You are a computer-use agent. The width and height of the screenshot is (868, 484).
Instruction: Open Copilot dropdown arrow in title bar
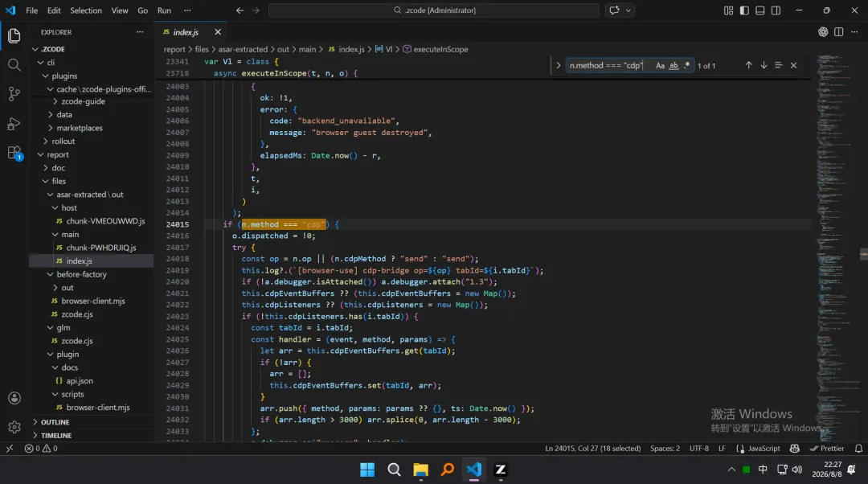tap(628, 10)
